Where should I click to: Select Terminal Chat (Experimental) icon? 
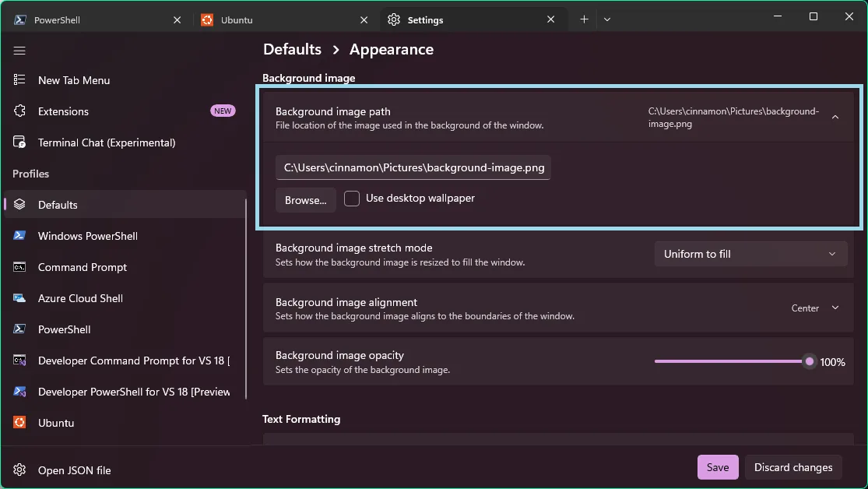coord(20,142)
